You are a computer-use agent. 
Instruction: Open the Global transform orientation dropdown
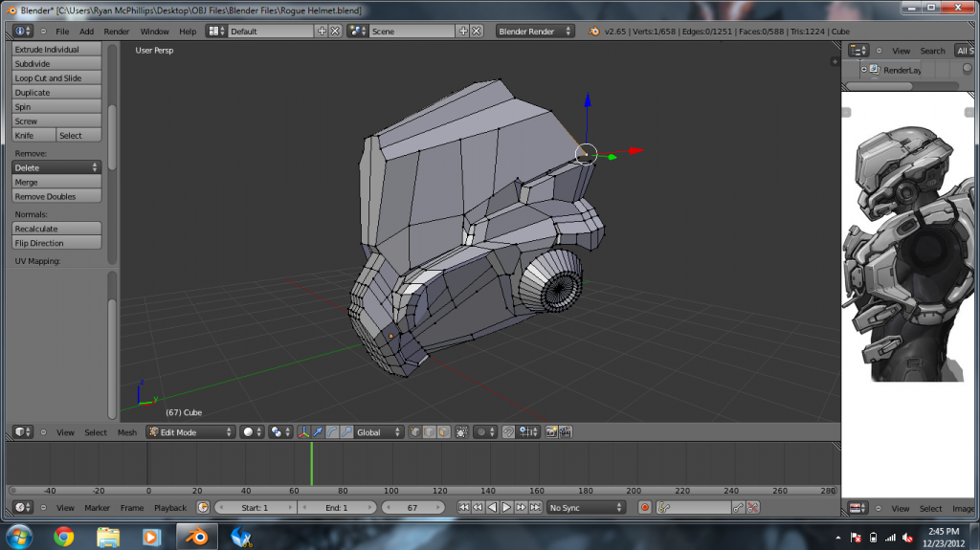tap(378, 432)
